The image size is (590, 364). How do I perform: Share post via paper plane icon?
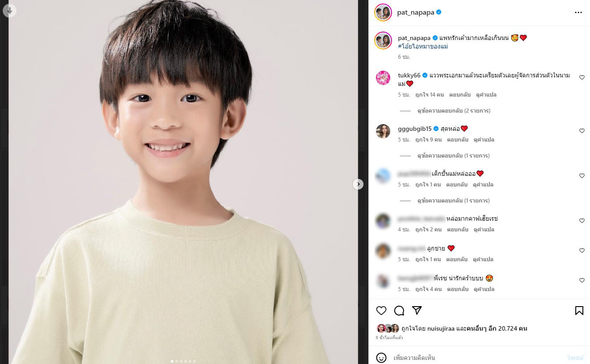pyautogui.click(x=417, y=311)
